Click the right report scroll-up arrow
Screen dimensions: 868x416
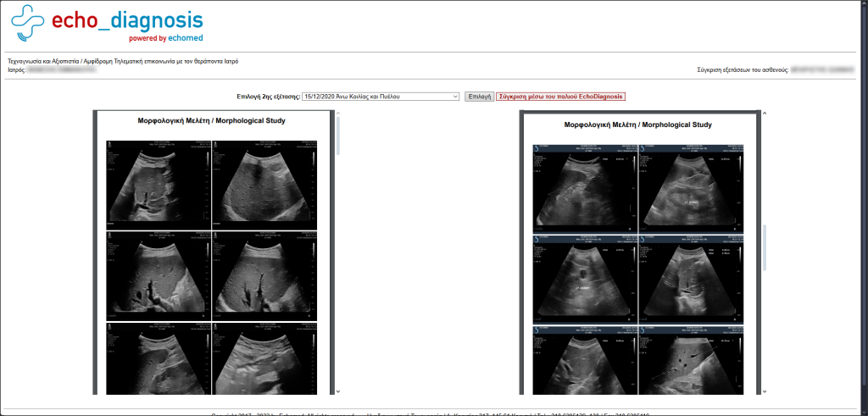[765, 114]
